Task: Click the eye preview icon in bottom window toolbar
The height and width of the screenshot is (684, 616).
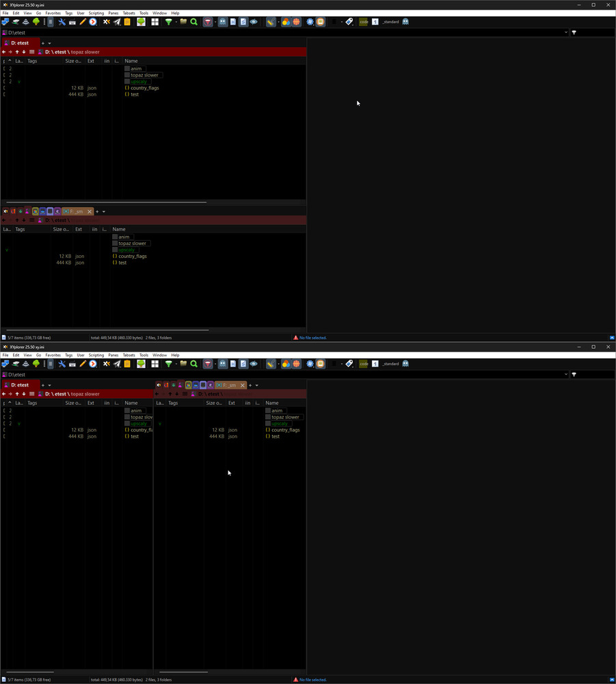Action: [x=254, y=364]
